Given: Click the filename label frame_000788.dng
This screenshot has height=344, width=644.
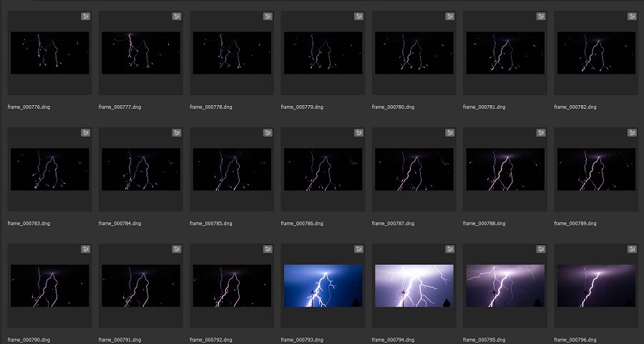Looking at the screenshot, I should tap(484, 223).
